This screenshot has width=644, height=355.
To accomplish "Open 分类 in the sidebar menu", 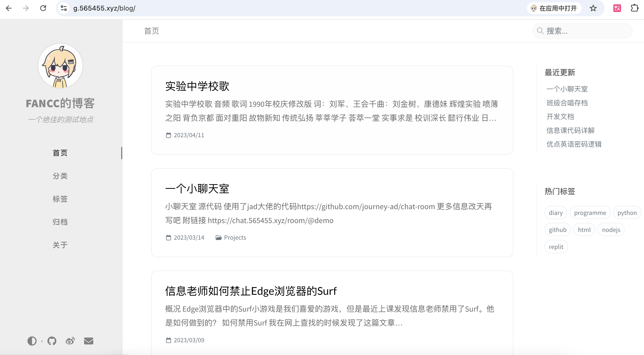I will tap(60, 176).
